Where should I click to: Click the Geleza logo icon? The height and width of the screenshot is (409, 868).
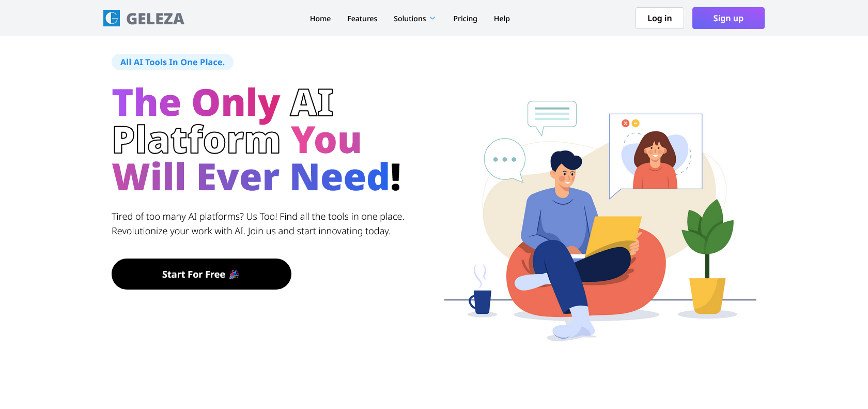click(112, 18)
